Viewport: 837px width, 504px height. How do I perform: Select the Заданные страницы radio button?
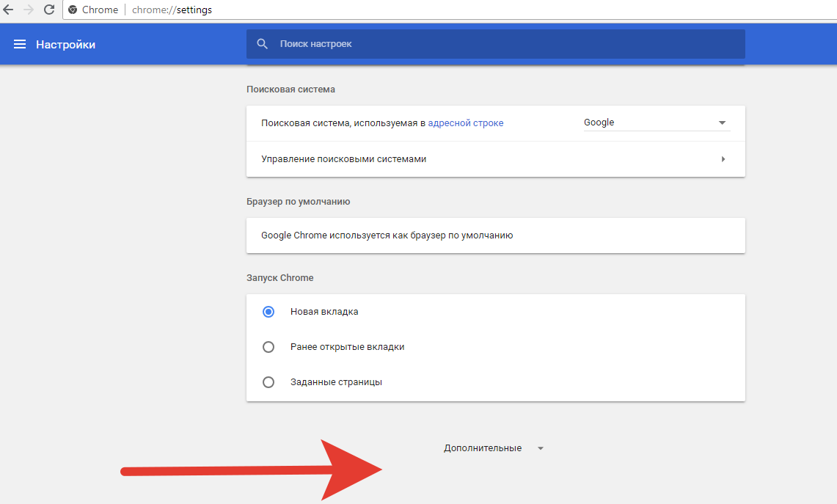pos(268,382)
